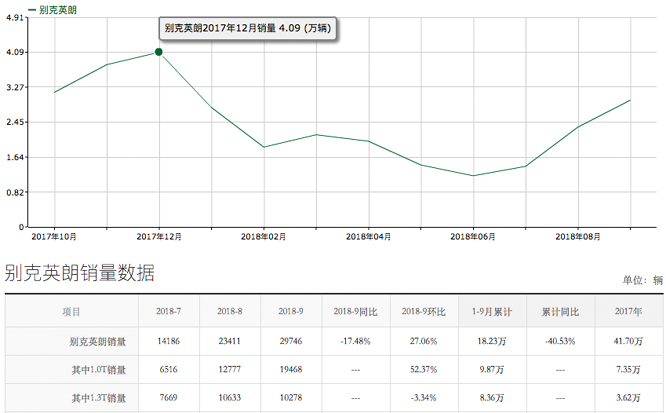The image size is (666, 413).
Task: Click the 2018年06月 x-axis label
Action: [x=473, y=236]
